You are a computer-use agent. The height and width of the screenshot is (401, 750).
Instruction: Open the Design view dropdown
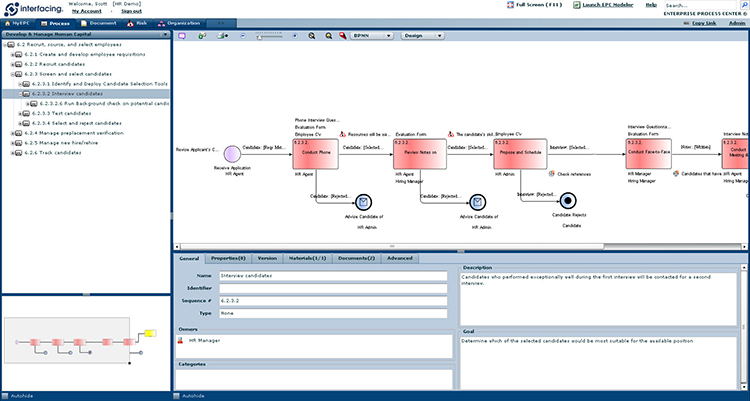point(423,36)
